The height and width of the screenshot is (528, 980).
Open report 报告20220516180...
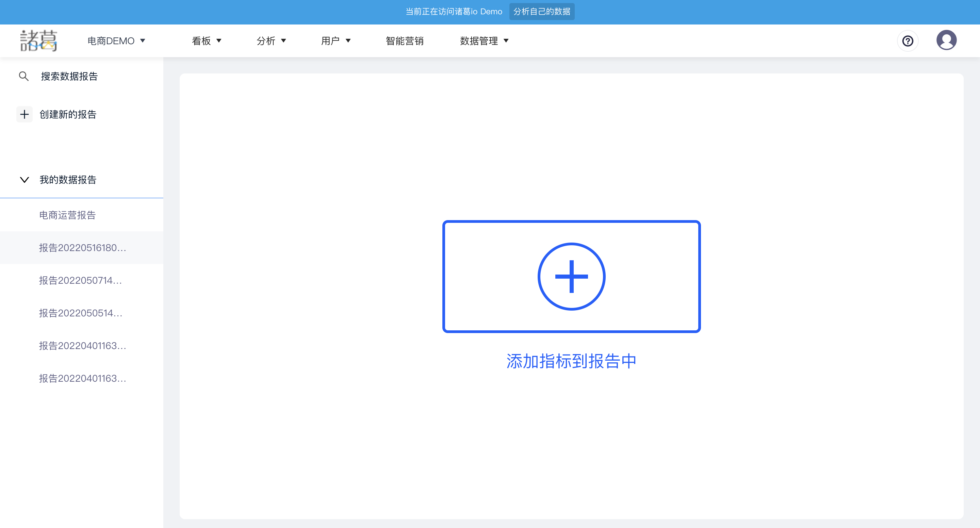coord(82,248)
